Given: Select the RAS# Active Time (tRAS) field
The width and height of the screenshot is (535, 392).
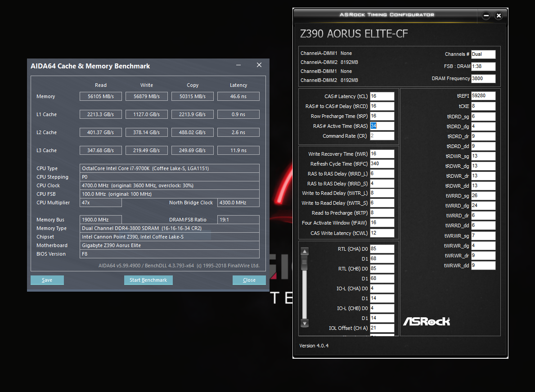Looking at the screenshot, I should pos(382,126).
